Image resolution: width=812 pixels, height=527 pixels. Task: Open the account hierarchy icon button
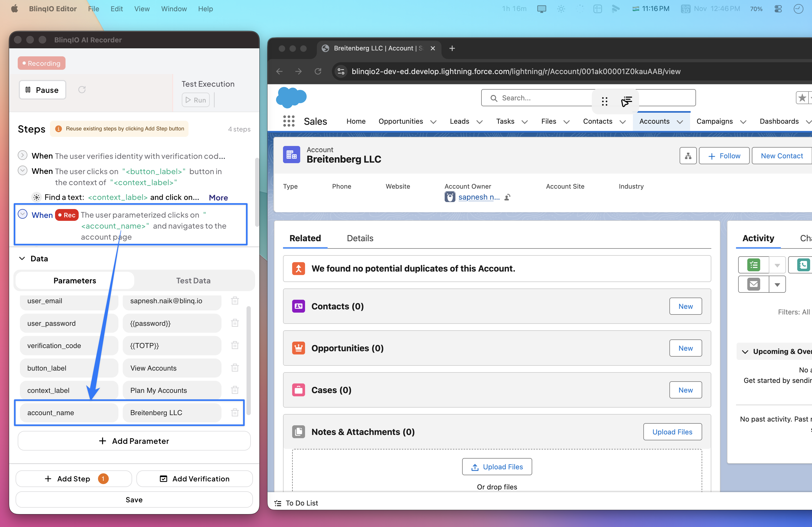pyautogui.click(x=688, y=156)
